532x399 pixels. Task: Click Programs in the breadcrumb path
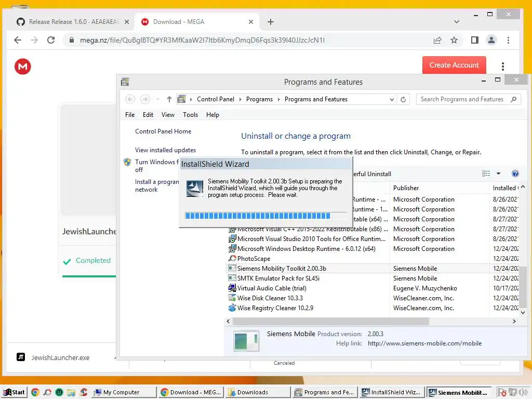(x=259, y=99)
